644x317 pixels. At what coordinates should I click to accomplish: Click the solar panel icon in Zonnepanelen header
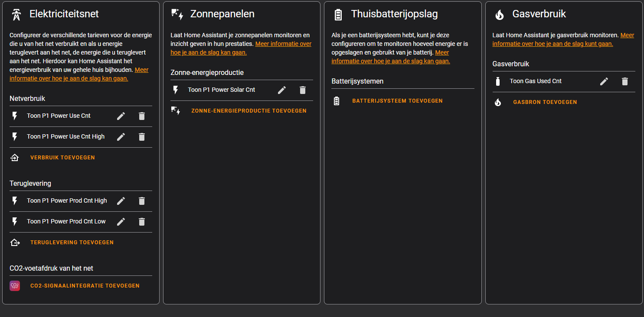point(175,13)
